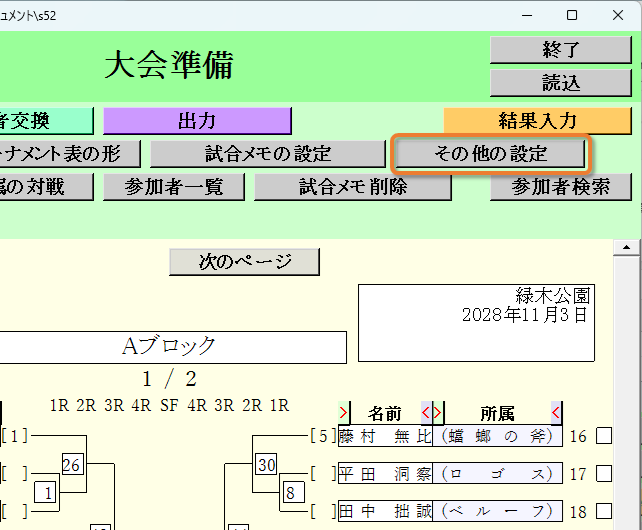Viewport: 642px width, 530px height.
Task: Go to 次のページ
Action: pos(244,262)
